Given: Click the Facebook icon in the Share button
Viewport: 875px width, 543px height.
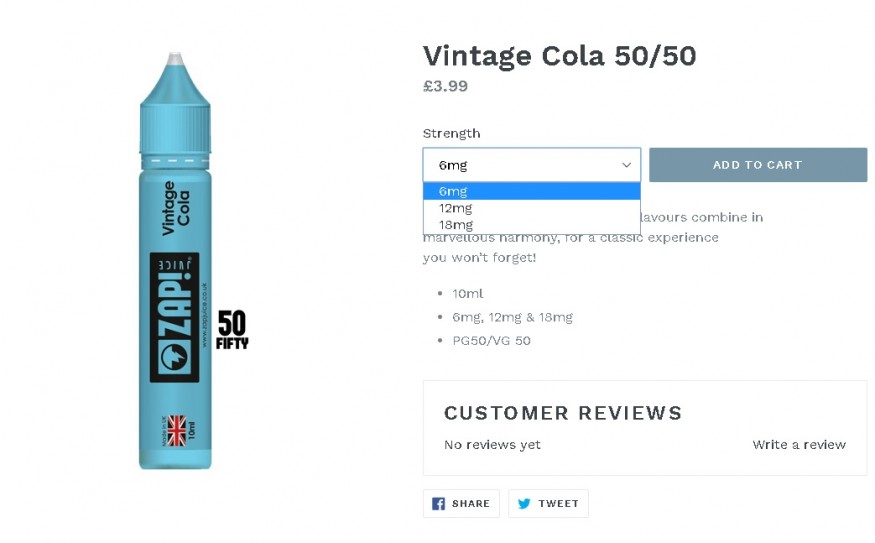Looking at the screenshot, I should click(x=438, y=504).
